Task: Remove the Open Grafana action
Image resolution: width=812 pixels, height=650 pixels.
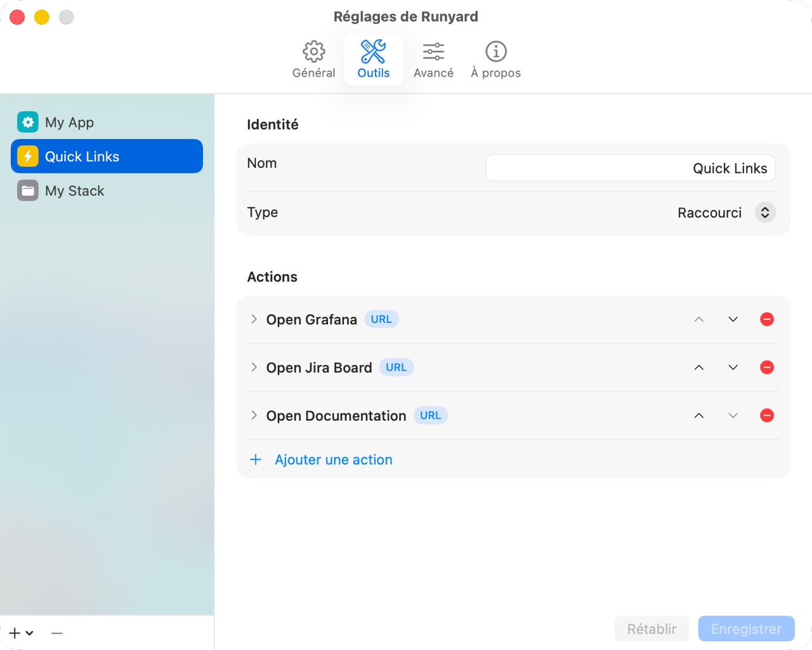Action: [x=767, y=319]
